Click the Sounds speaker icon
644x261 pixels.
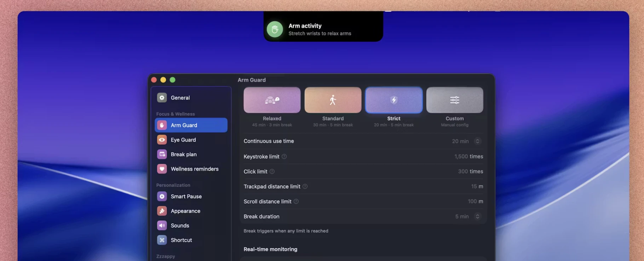point(162,225)
